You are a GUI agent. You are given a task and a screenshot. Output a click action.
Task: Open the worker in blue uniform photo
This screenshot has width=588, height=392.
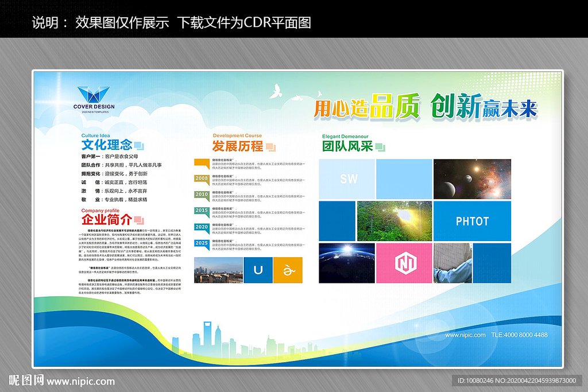pyautogui.click(x=452, y=263)
